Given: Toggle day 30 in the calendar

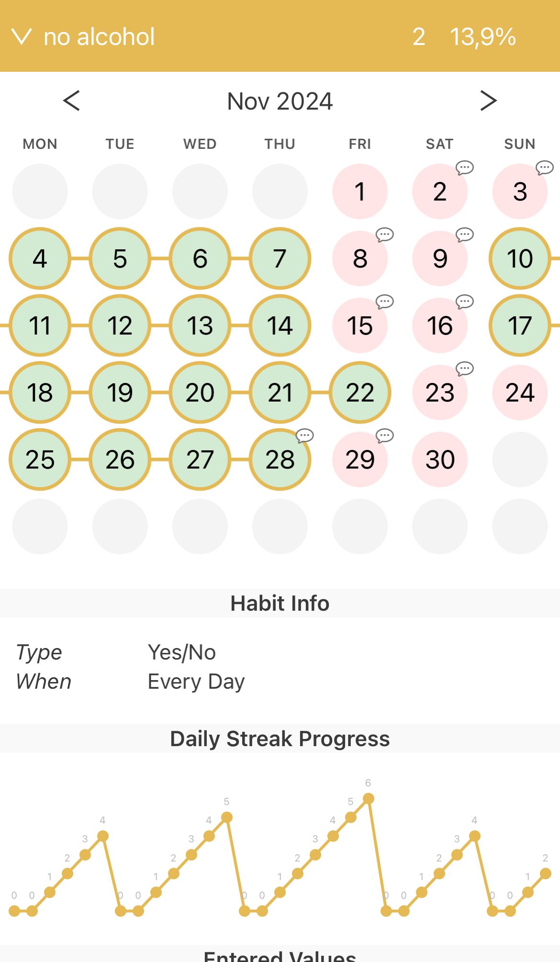Looking at the screenshot, I should click(440, 459).
